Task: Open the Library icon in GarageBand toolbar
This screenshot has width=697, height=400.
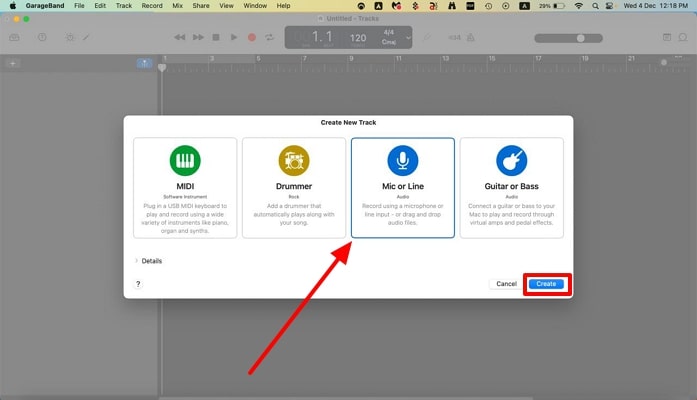Action: coord(14,37)
